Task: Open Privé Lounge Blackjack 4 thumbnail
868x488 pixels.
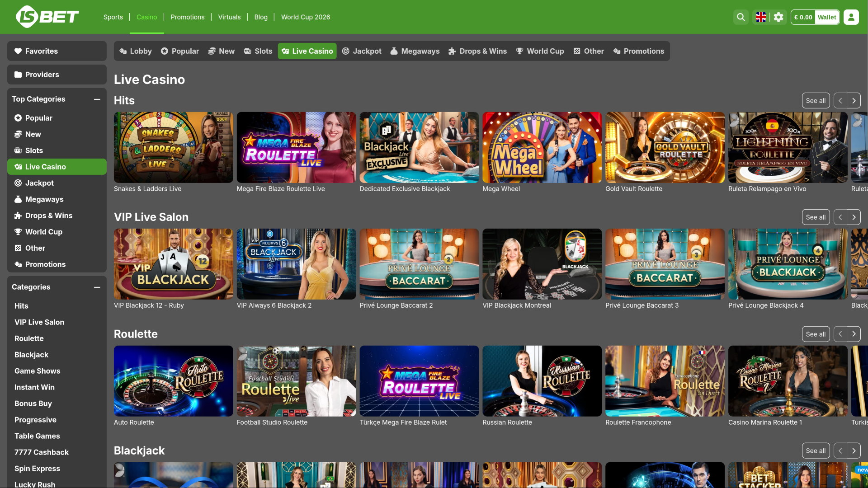Action: click(788, 264)
